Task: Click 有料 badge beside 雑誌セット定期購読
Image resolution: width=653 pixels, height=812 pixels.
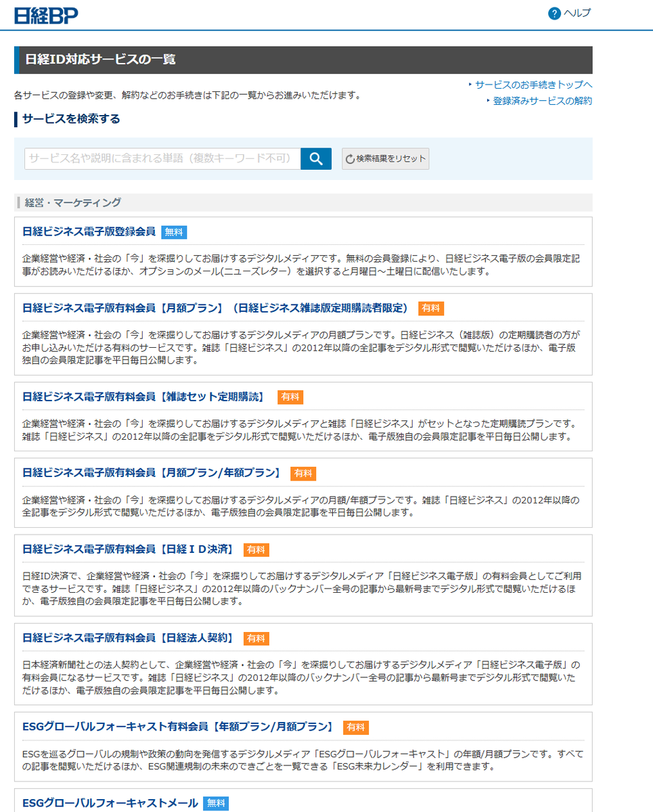Action: (x=290, y=397)
